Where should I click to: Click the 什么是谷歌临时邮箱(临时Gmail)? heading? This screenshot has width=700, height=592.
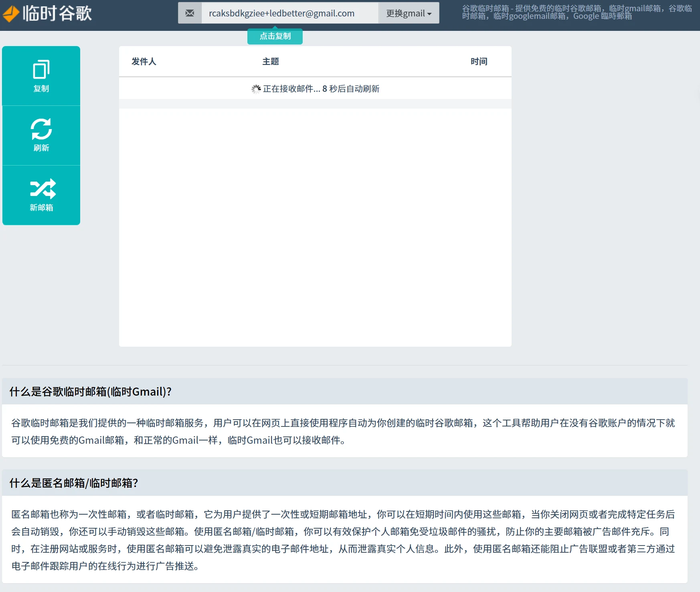point(91,392)
